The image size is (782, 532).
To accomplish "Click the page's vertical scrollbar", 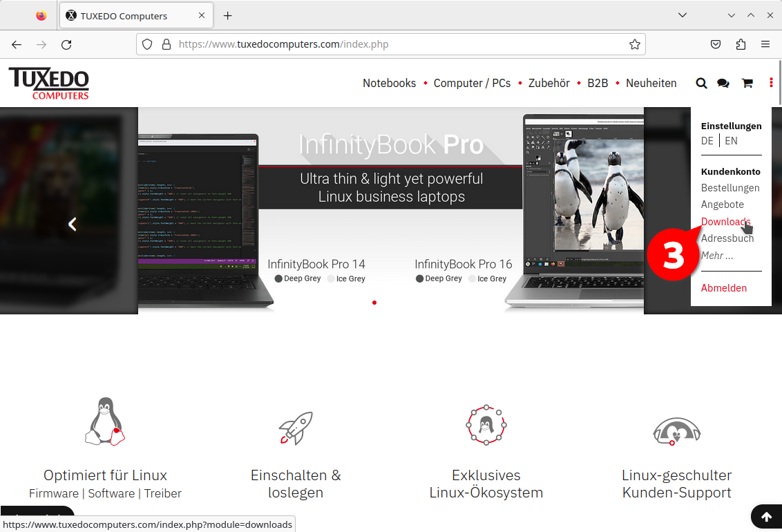I will pyautogui.click(x=779, y=82).
